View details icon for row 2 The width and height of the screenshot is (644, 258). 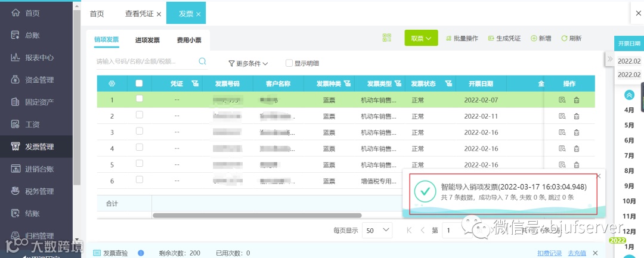[562, 116]
